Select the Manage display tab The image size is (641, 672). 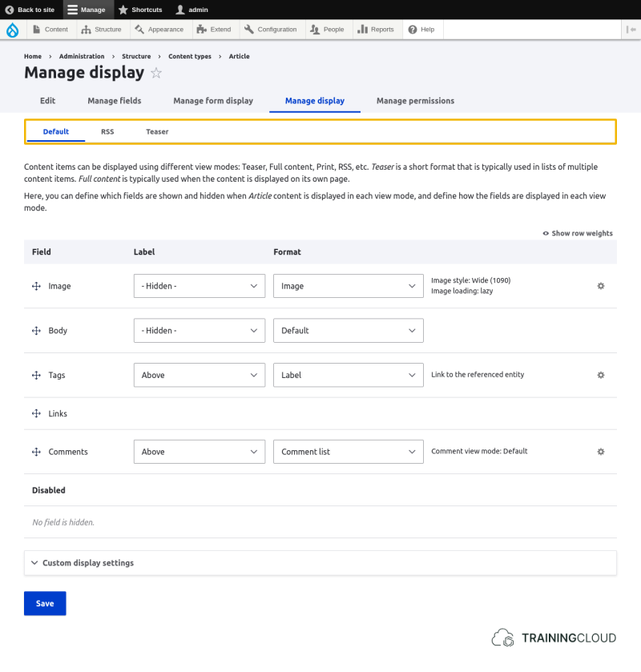tap(315, 101)
